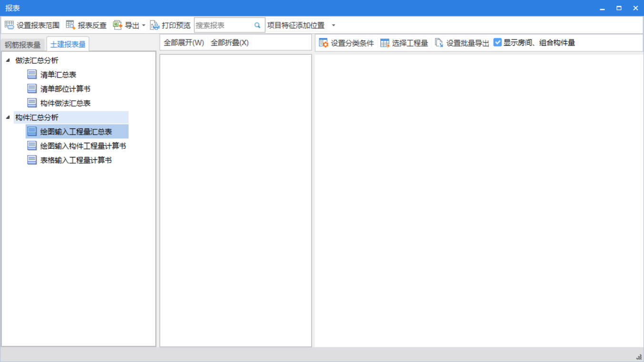Viewport: 644px width, 362px height.
Task: Collapse the 做法汇总分析 tree node
Action: click(x=8, y=60)
